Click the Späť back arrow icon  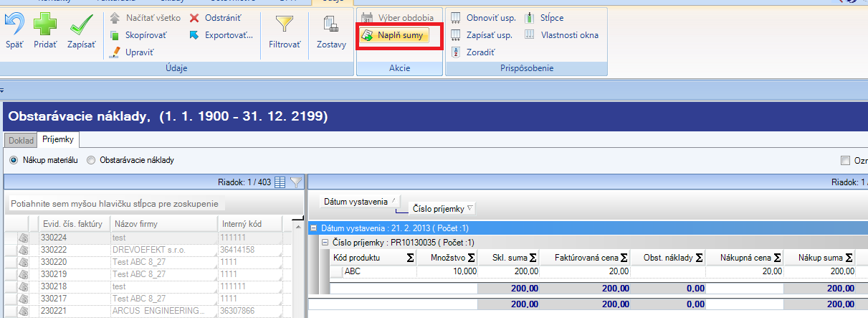tap(14, 26)
